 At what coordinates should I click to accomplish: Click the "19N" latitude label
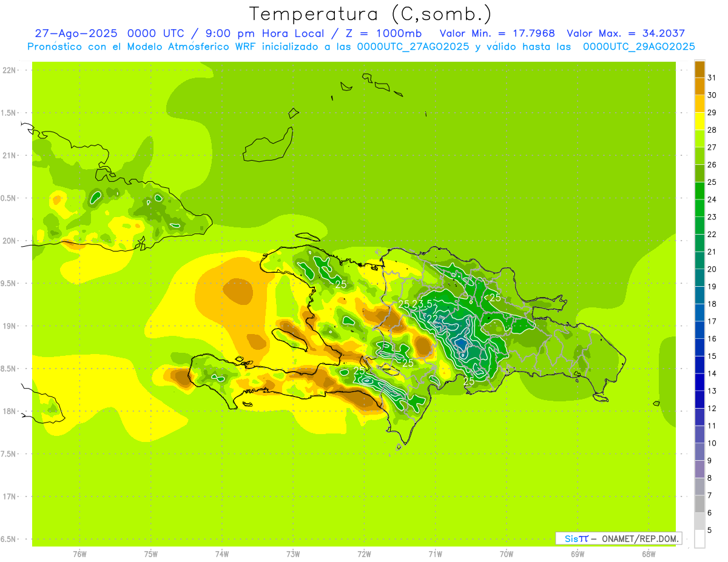coord(10,326)
